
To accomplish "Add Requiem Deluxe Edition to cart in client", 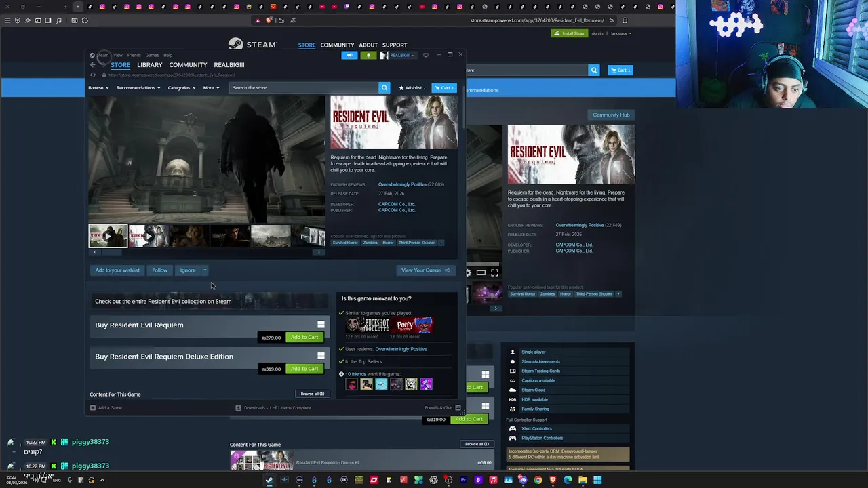I will (304, 369).
